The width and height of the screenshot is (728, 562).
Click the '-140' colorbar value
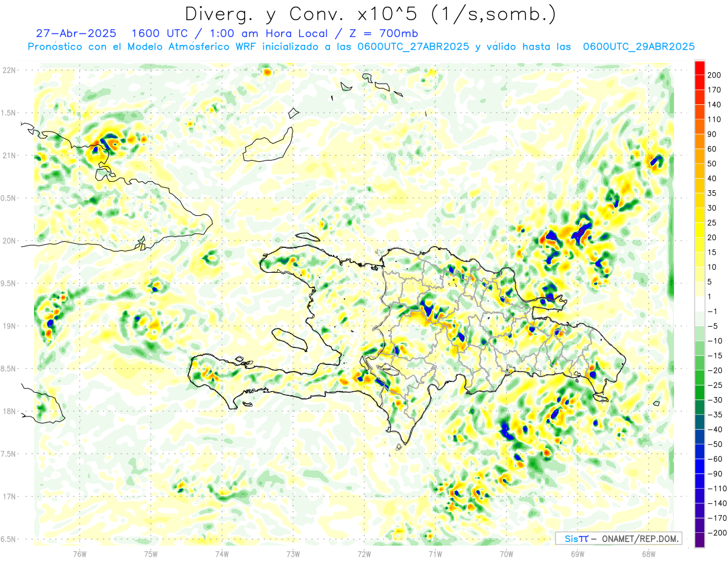tap(716, 503)
